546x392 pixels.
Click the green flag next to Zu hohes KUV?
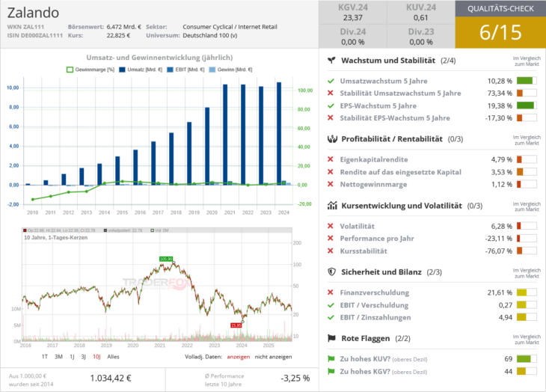[x=331, y=359]
